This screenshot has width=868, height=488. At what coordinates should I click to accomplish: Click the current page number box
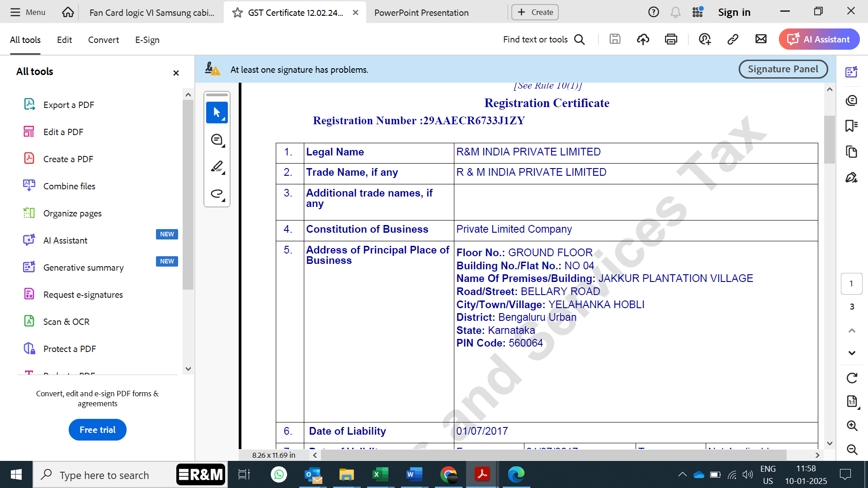click(852, 284)
